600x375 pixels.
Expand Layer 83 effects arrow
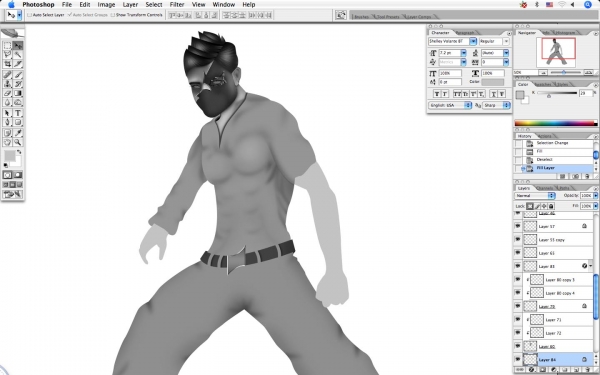coord(591,266)
